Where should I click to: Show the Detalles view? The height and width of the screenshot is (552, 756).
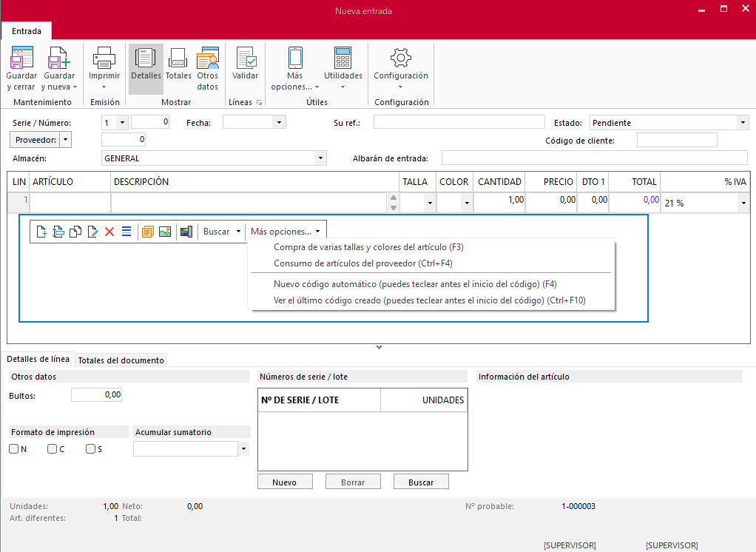pos(146,69)
